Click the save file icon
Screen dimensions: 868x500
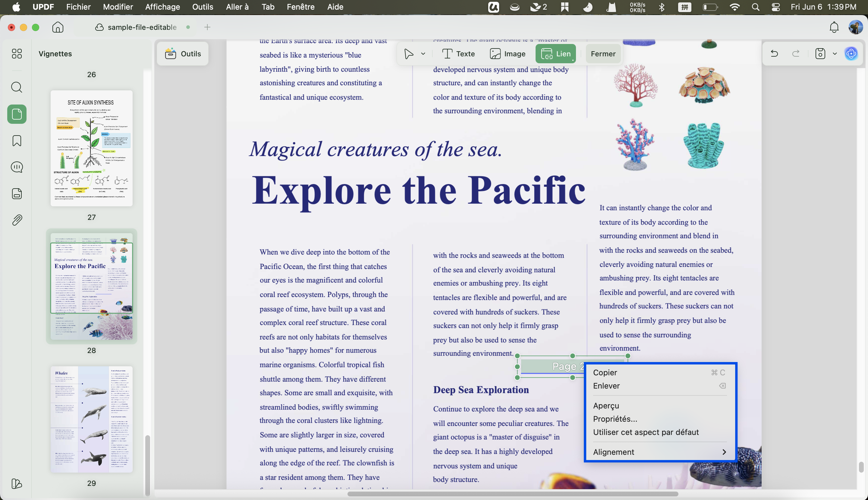(820, 54)
